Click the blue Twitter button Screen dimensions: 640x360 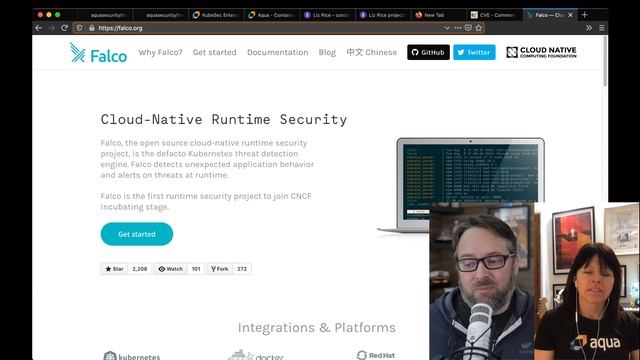click(x=474, y=52)
